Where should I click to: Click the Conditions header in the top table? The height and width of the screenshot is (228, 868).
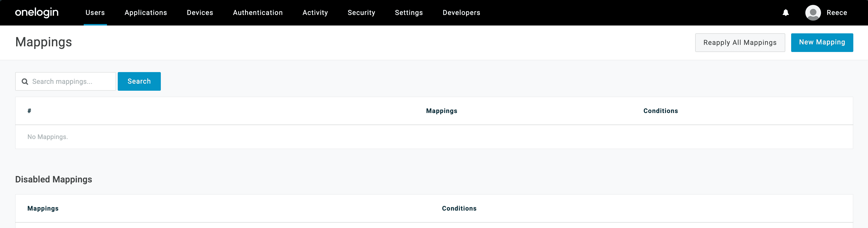pos(660,111)
